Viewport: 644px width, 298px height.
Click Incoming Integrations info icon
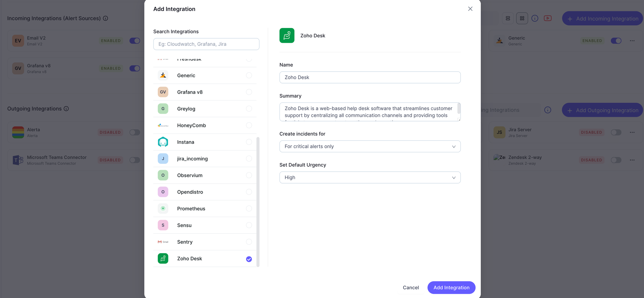pos(105,18)
